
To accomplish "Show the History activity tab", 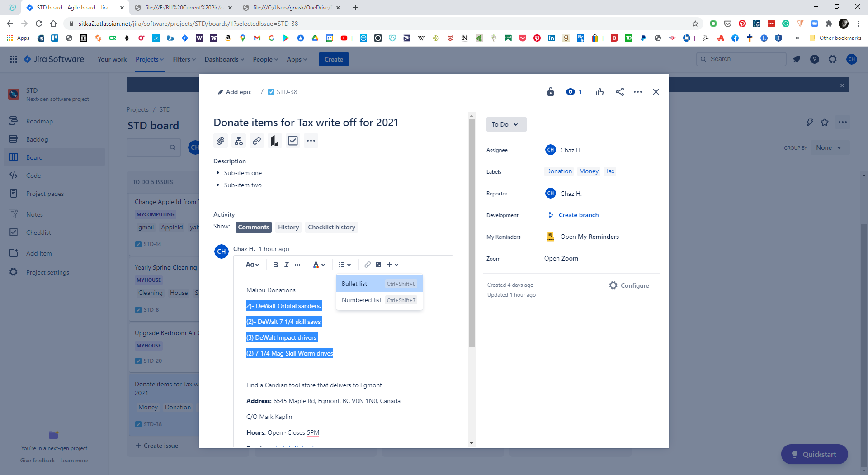I will click(x=288, y=227).
